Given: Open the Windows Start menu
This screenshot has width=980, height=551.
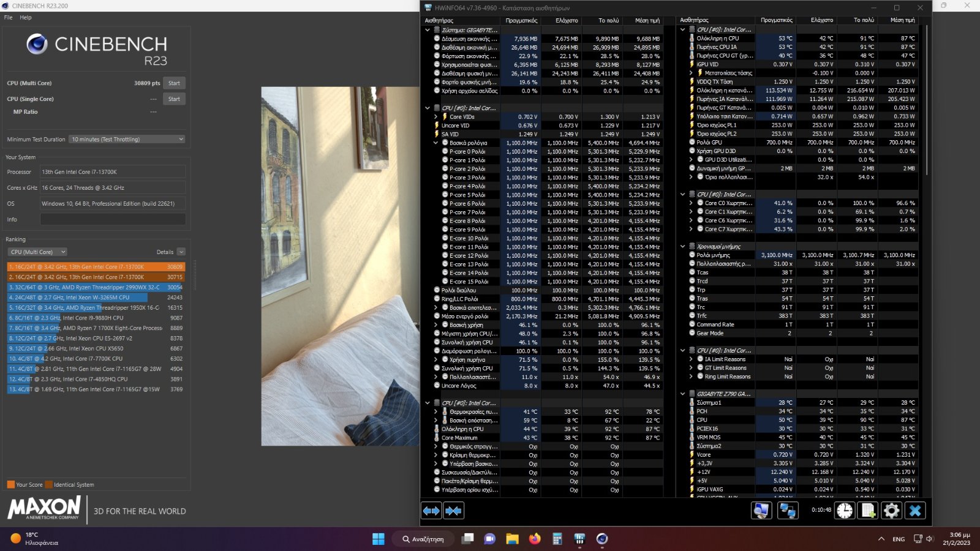Looking at the screenshot, I should coord(379,539).
